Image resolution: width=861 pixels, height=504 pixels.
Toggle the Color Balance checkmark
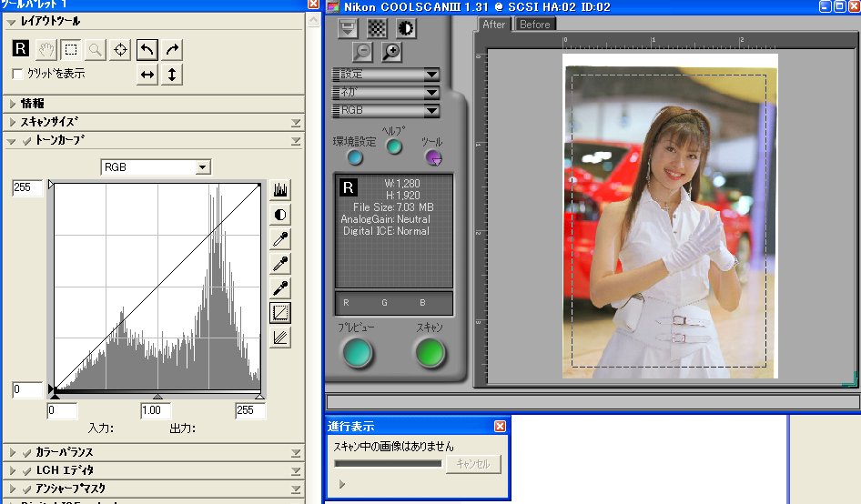(x=26, y=453)
